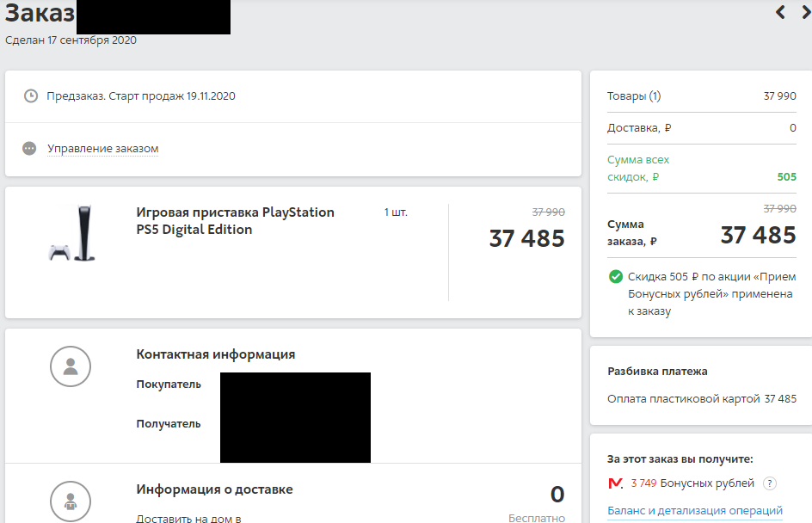Click value 0 in the "Доставка, ₽" row
This screenshot has width=812, height=523.
point(793,128)
